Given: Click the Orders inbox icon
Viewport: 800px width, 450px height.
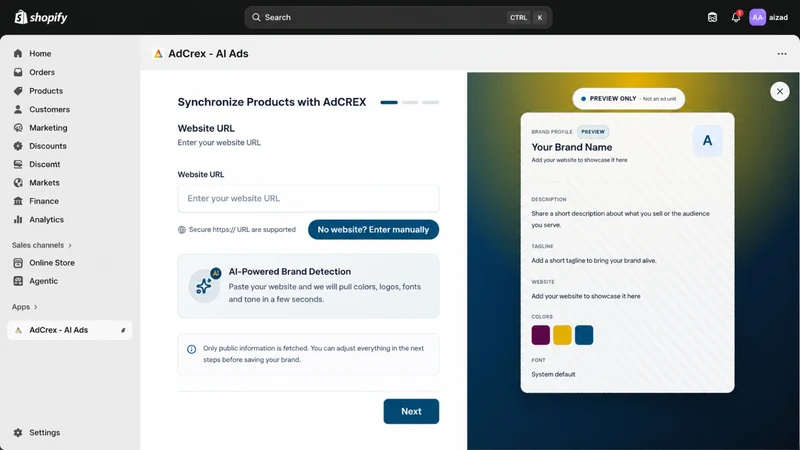Looking at the screenshot, I should pos(18,72).
